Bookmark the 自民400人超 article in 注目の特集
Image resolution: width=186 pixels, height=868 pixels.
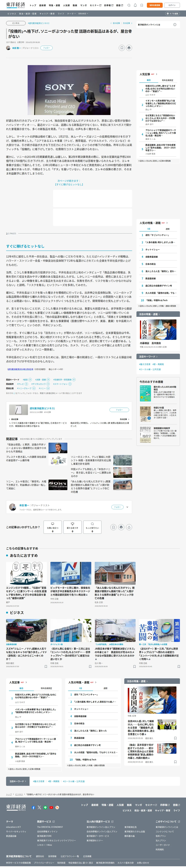pyautogui.click(x=175, y=738)
